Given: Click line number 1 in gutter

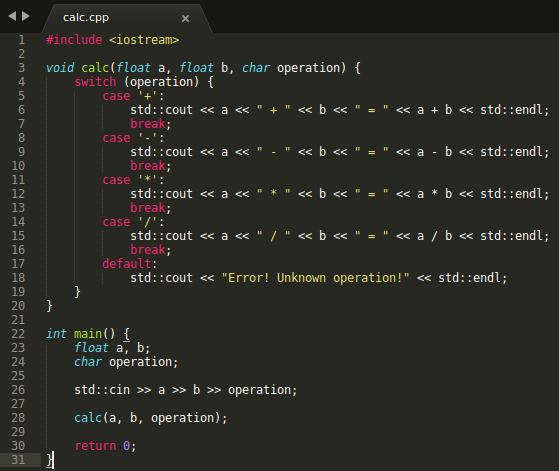Looking at the screenshot, I should click(x=22, y=40).
